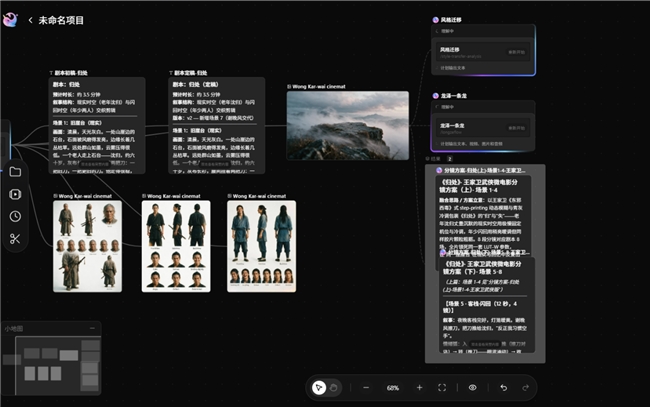
Task: Undo the last action
Action: (504, 388)
